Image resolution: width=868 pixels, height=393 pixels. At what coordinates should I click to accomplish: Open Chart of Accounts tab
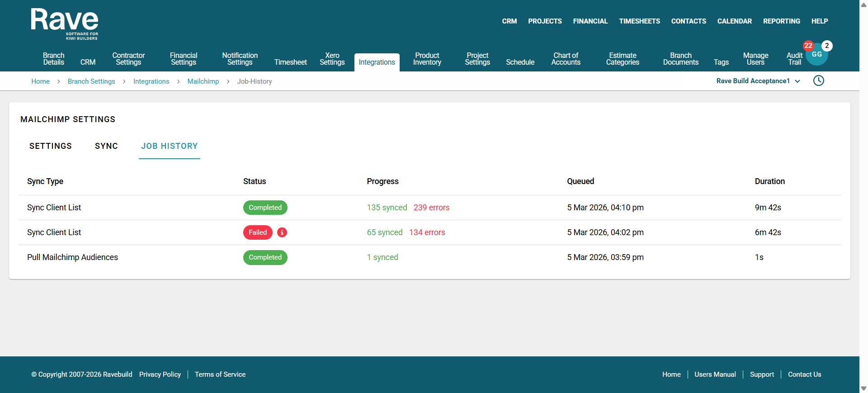(x=566, y=59)
